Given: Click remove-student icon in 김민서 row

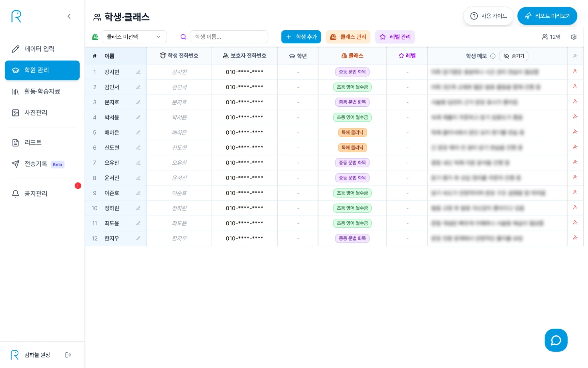Looking at the screenshot, I should 575,87.
